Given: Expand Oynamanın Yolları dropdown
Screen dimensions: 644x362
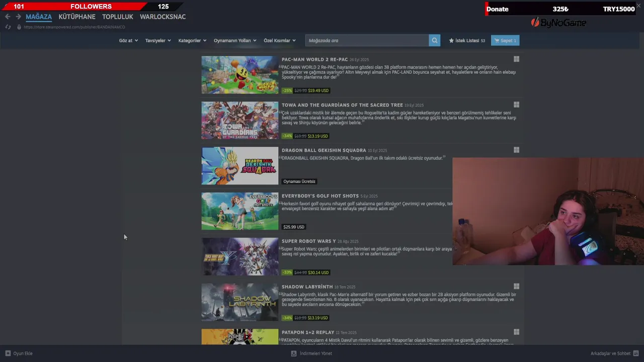Looking at the screenshot, I should point(235,41).
